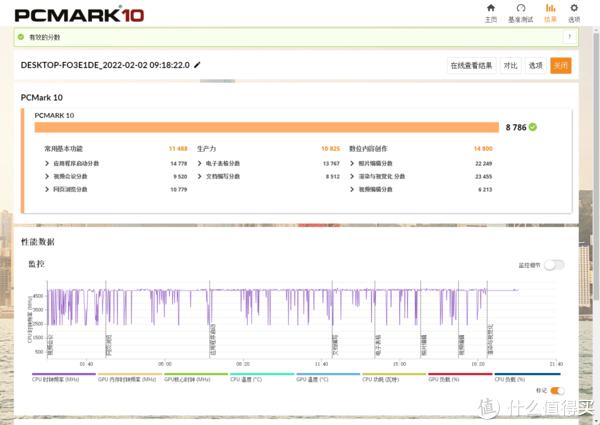This screenshot has width=600, height=425.
Task: Toggle the GPU 核心时钟 (MHz) green legend
Action: (196, 378)
